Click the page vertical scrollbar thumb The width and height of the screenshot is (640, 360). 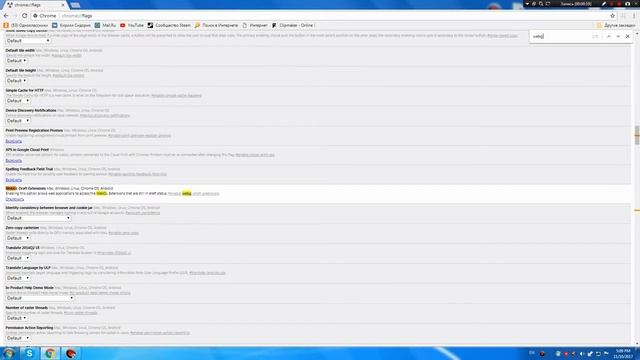(x=636, y=135)
